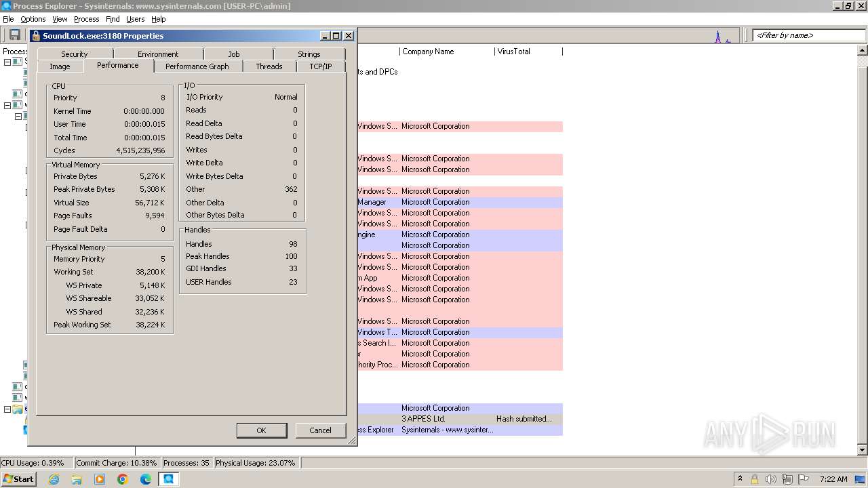
Task: Click the Process Explorer icon in the title bar
Action: tap(6, 6)
